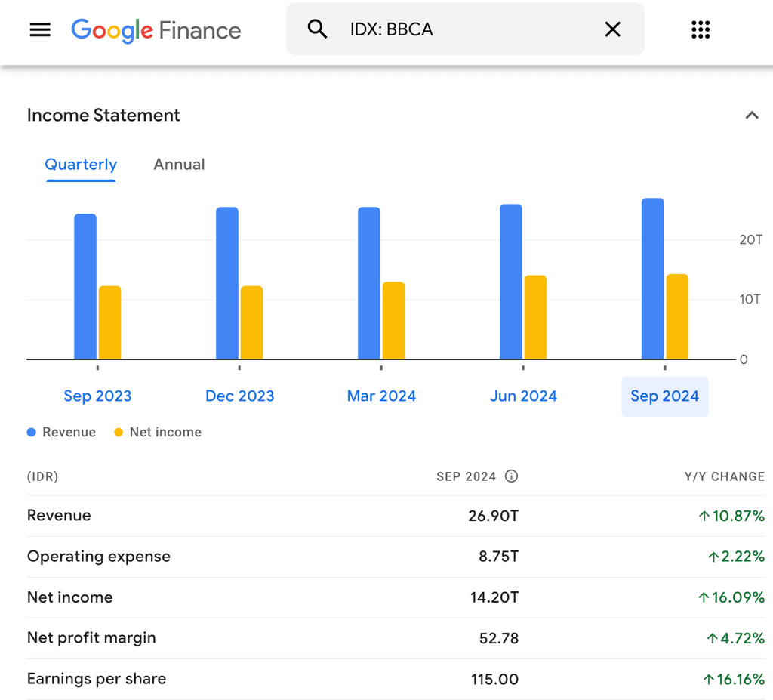Viewport: 773px width, 700px height.
Task: Click the Net income row in the table
Action: 302,597
